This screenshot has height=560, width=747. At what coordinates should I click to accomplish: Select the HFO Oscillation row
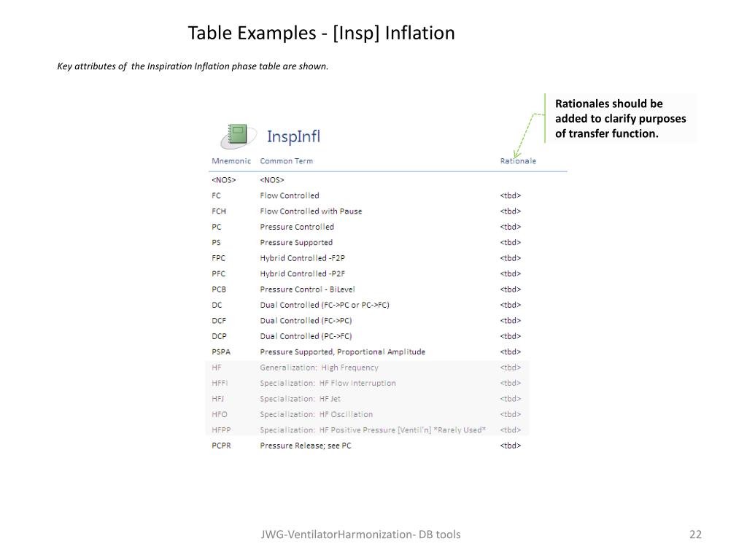367,414
